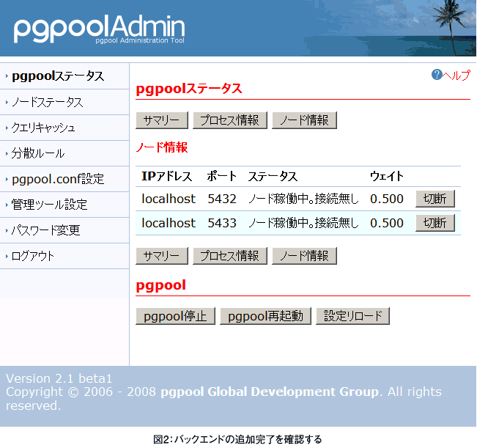The width and height of the screenshot is (477, 448).
Task: Click the lower プロセス情報 button
Action: pyautogui.click(x=230, y=256)
